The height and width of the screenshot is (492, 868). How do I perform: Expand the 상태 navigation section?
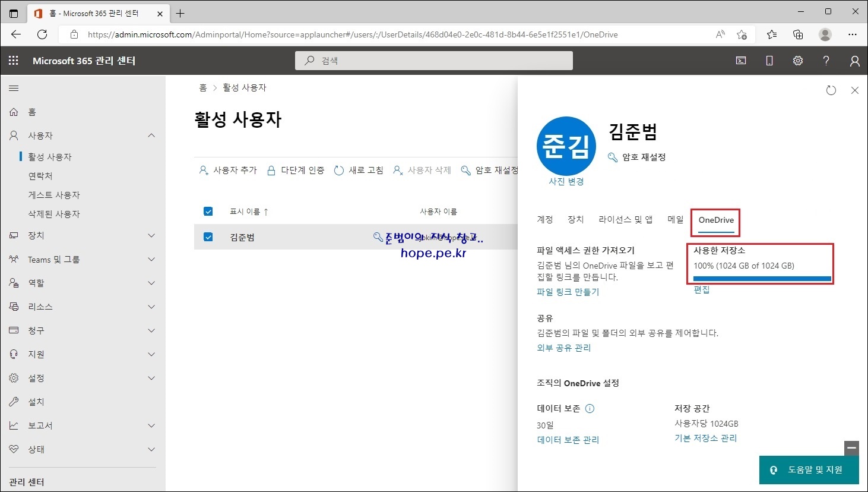[151, 449]
